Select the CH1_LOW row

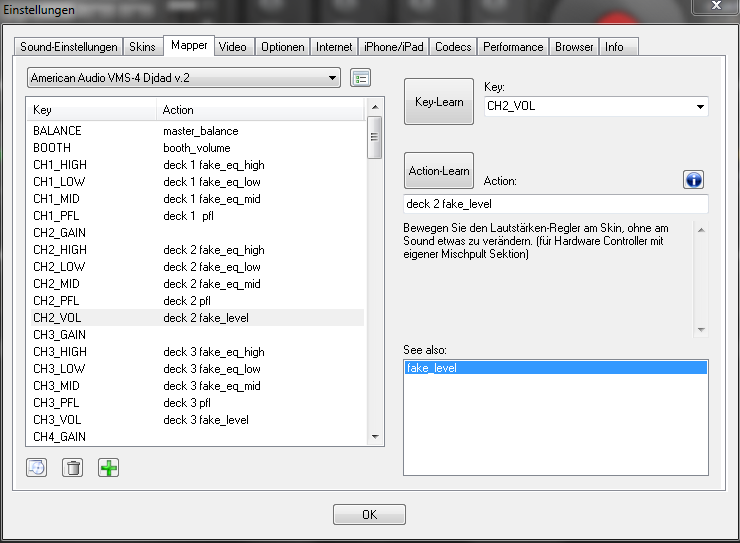click(x=197, y=182)
